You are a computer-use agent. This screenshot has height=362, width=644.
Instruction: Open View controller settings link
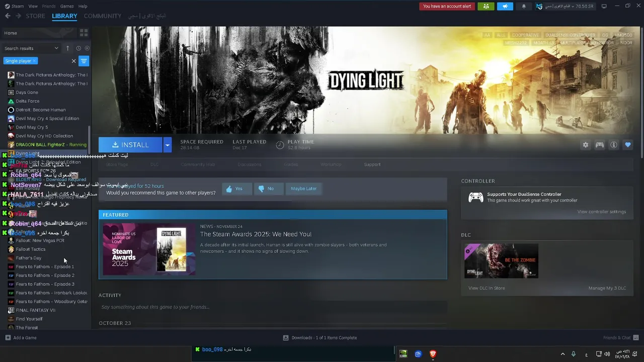tap(602, 212)
